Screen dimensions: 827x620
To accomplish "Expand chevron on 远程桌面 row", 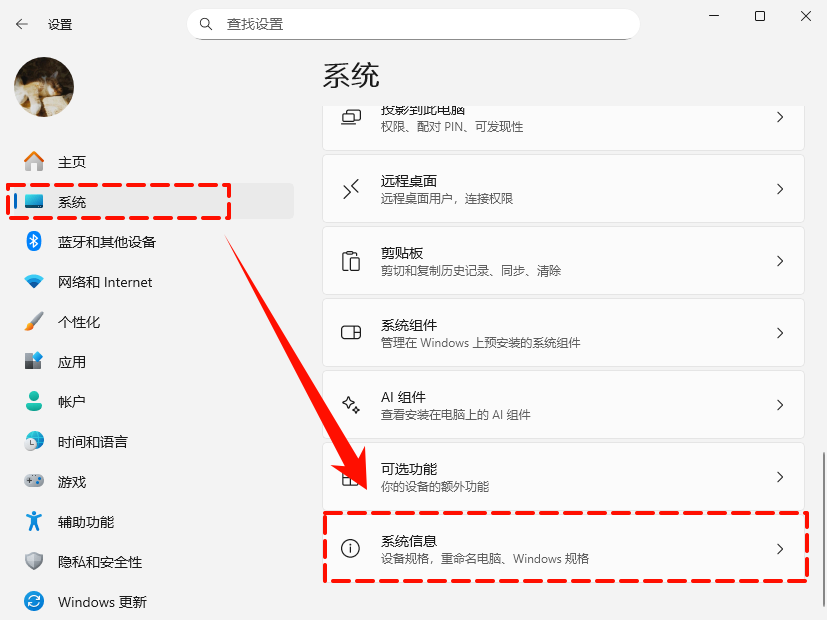I will tap(780, 189).
